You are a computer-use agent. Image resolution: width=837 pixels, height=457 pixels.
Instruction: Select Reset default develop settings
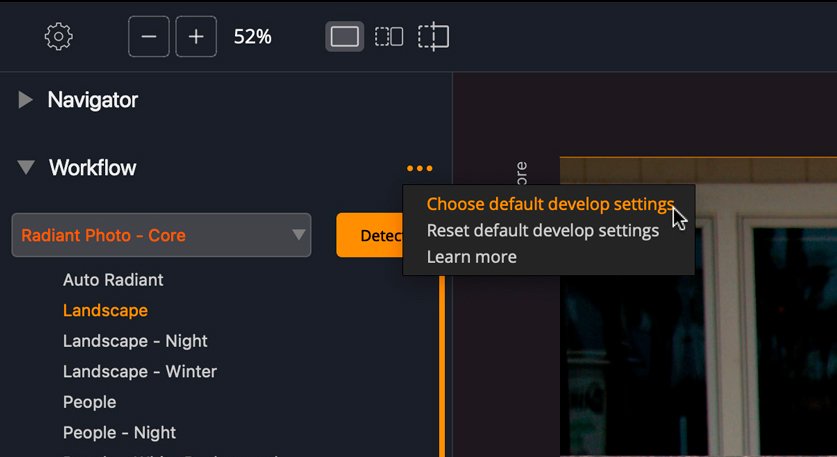click(x=542, y=231)
